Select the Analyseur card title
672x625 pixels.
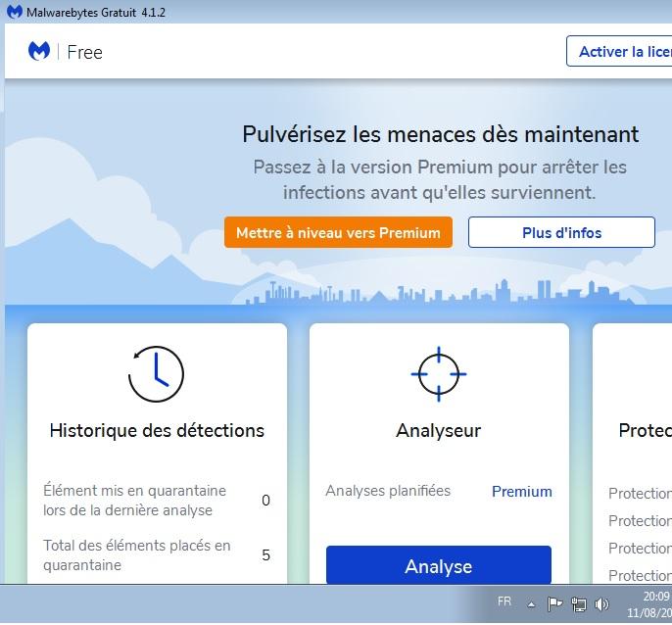point(439,431)
